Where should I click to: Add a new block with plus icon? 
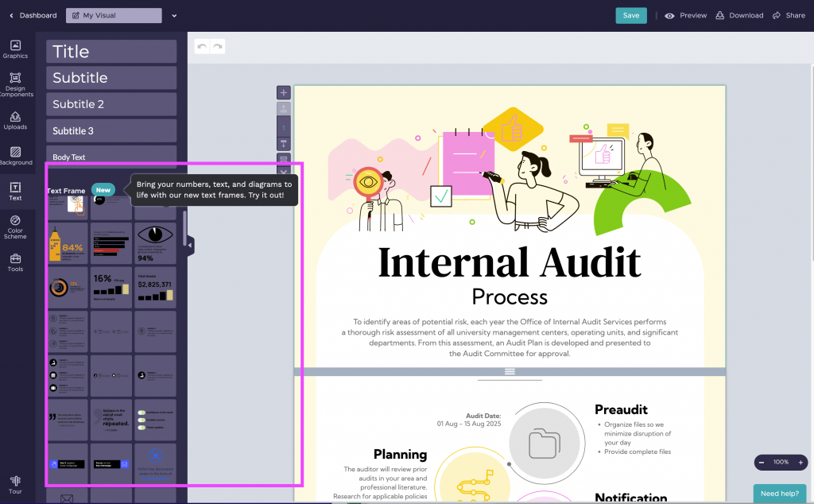[x=284, y=93]
